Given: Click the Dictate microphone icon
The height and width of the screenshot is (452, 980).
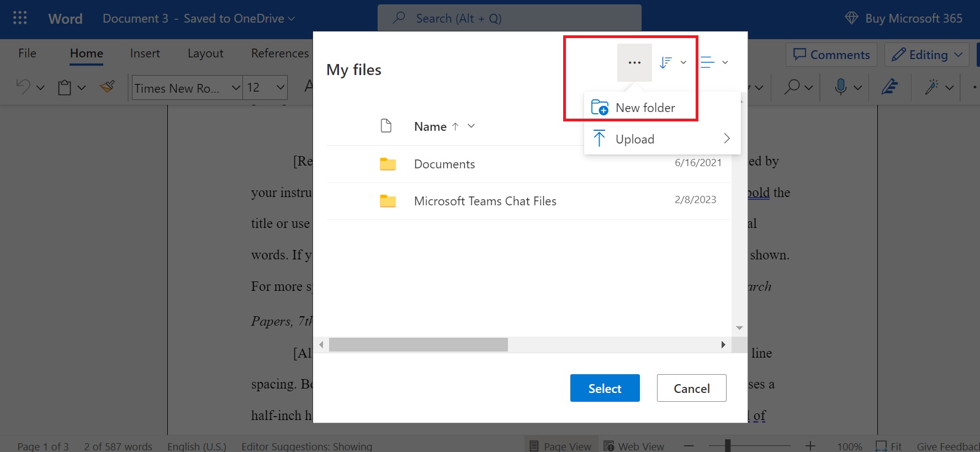Looking at the screenshot, I should click(x=840, y=87).
